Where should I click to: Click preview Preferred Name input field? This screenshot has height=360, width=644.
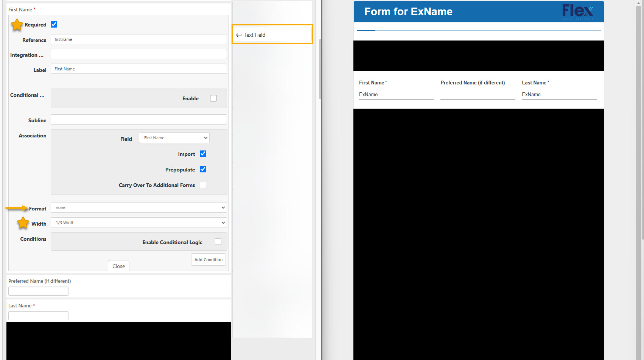point(478,95)
